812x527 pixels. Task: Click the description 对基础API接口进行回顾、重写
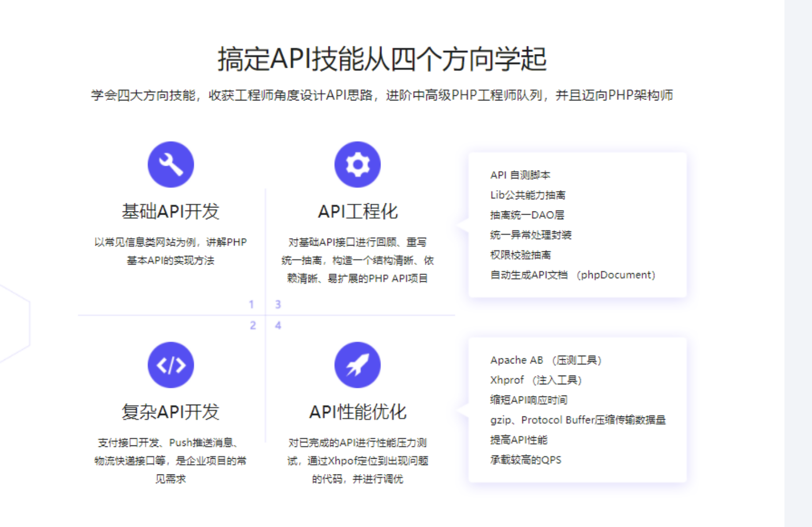pyautogui.click(x=358, y=260)
